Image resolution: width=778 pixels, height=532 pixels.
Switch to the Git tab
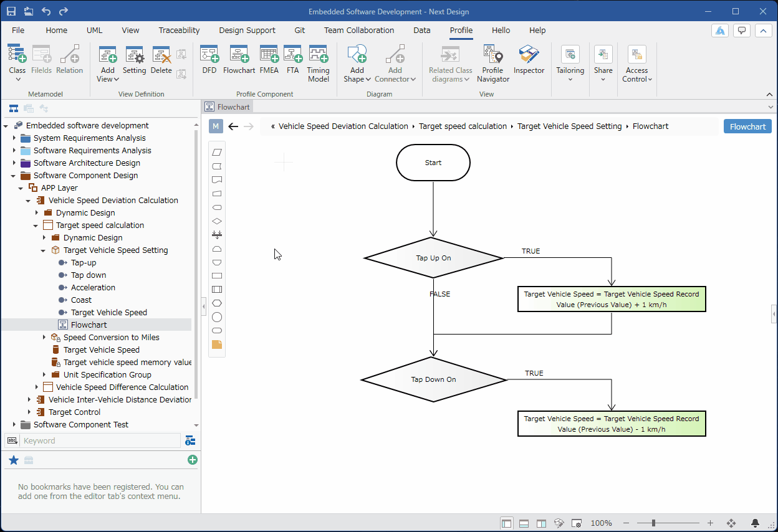coord(300,30)
